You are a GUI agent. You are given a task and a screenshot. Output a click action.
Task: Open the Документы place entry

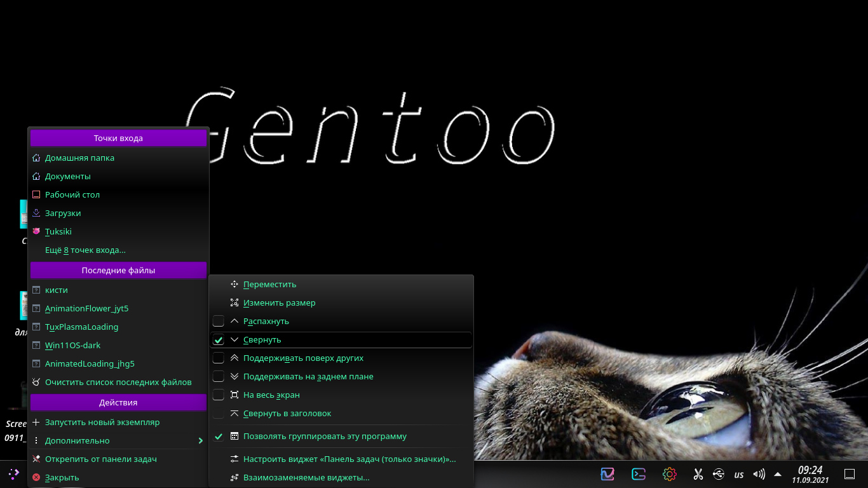[x=118, y=176]
